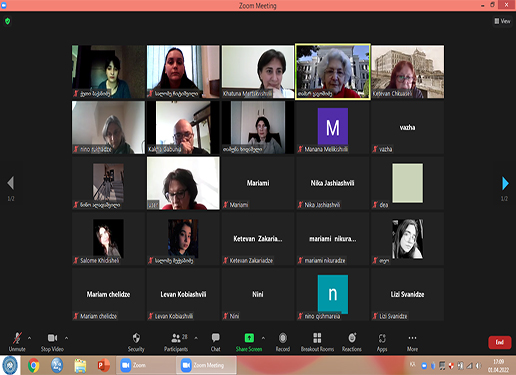516x375 pixels.
Task: Select Manana Melikishvili's video tile
Action: point(333,127)
